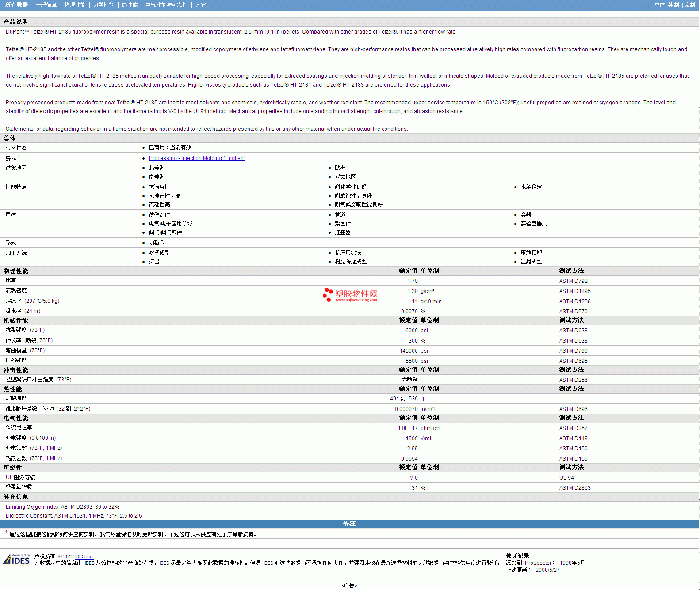Screen dimensions: 700x590
Task: Select the 其它 tab
Action: (201, 5)
